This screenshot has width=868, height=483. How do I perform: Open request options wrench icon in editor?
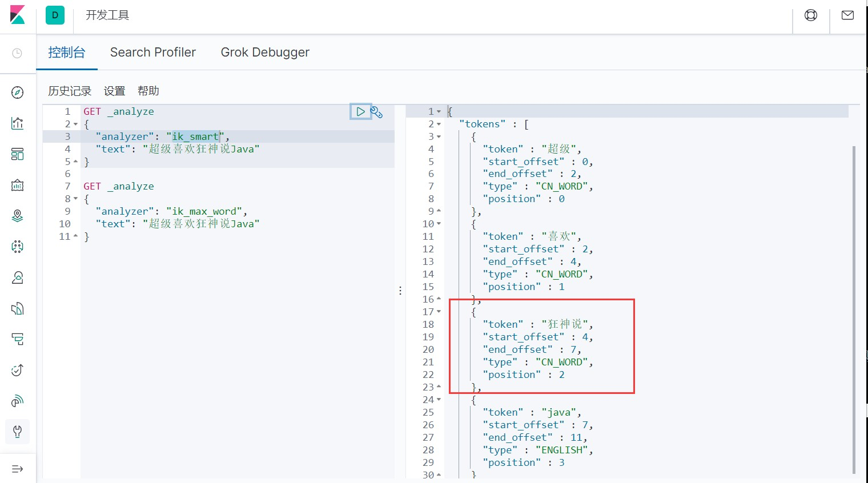click(376, 112)
